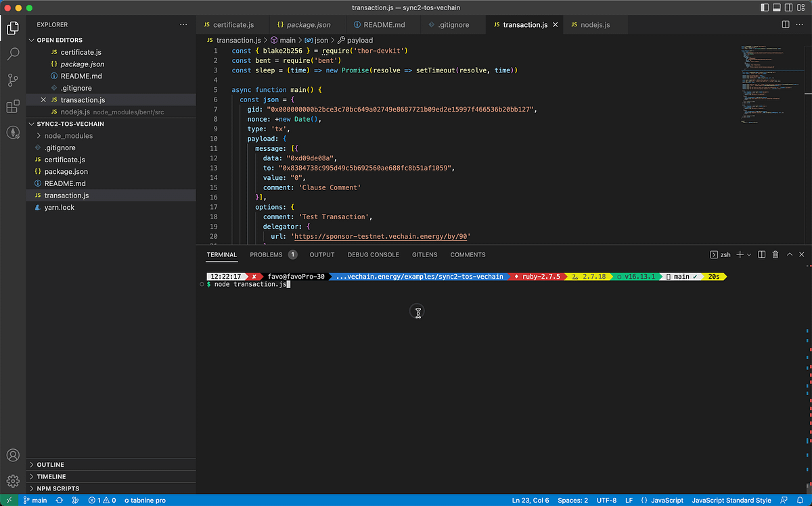Maximize the panel with the chevron up
The width and height of the screenshot is (812, 506).
click(x=789, y=254)
